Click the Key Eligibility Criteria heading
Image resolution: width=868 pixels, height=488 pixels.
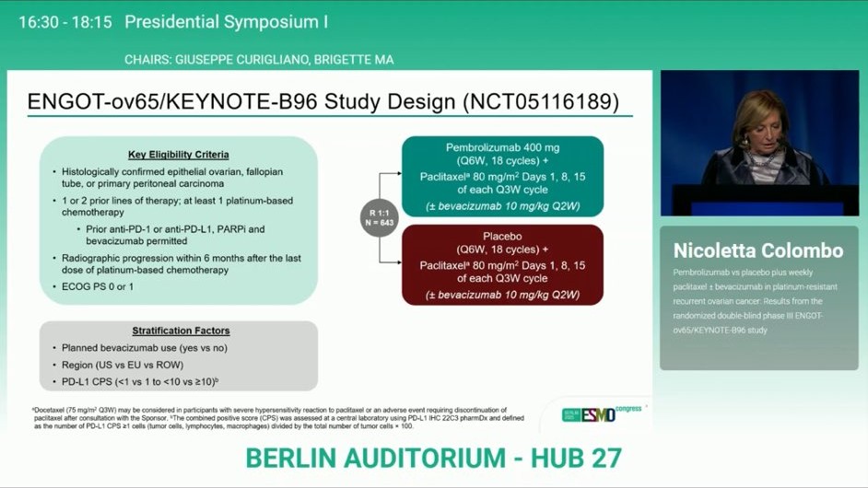179,155
